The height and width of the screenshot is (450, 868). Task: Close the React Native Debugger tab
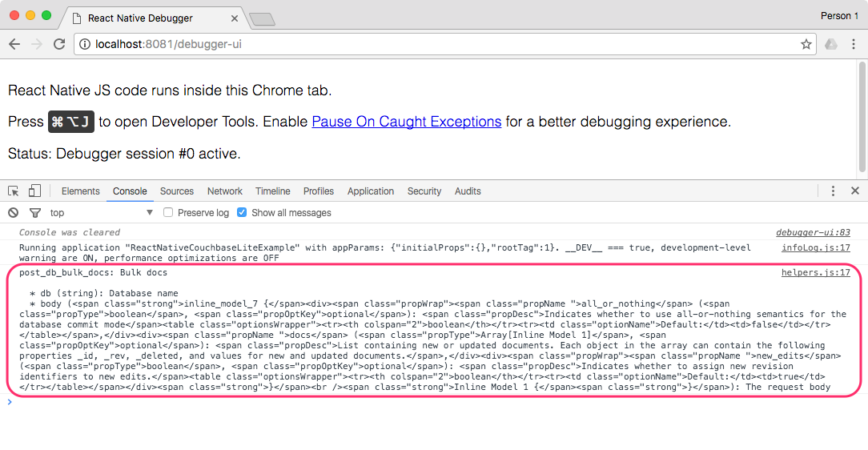(234, 18)
